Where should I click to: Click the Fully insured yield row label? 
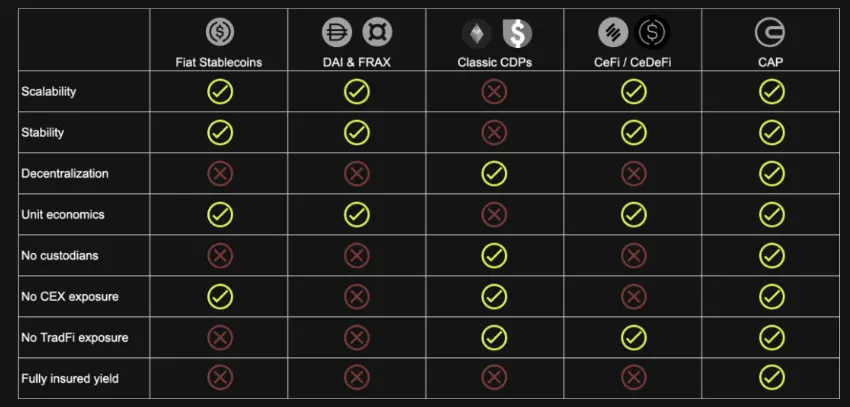point(70,378)
